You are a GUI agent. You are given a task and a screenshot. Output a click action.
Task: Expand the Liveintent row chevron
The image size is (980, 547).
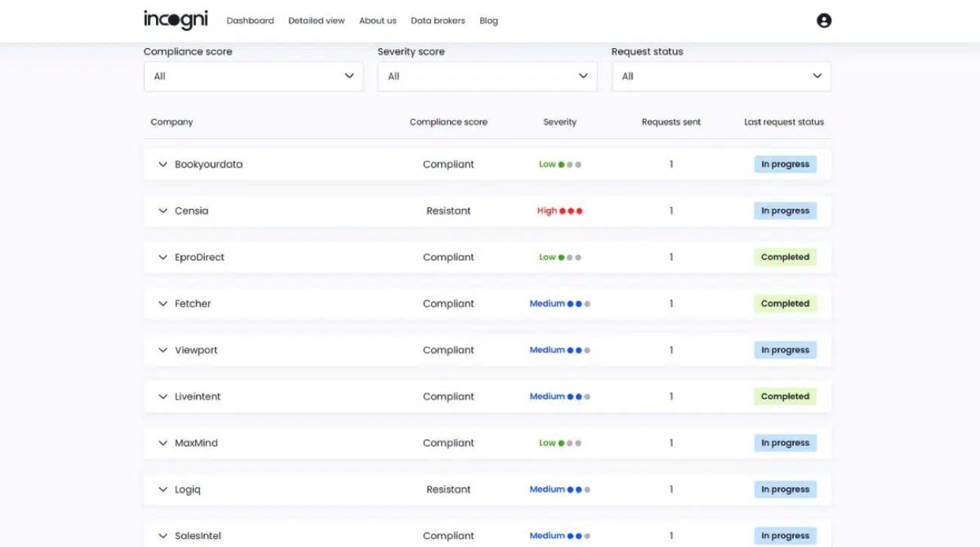[163, 397]
